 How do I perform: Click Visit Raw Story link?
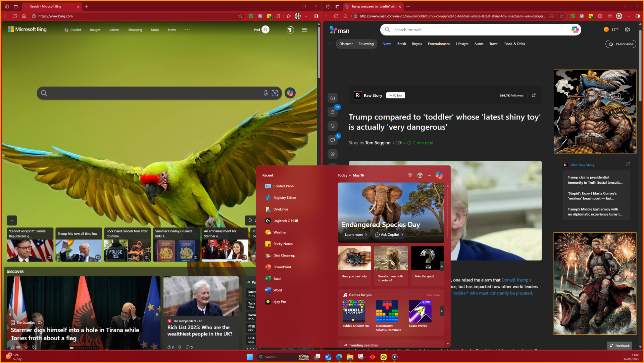[x=582, y=165]
